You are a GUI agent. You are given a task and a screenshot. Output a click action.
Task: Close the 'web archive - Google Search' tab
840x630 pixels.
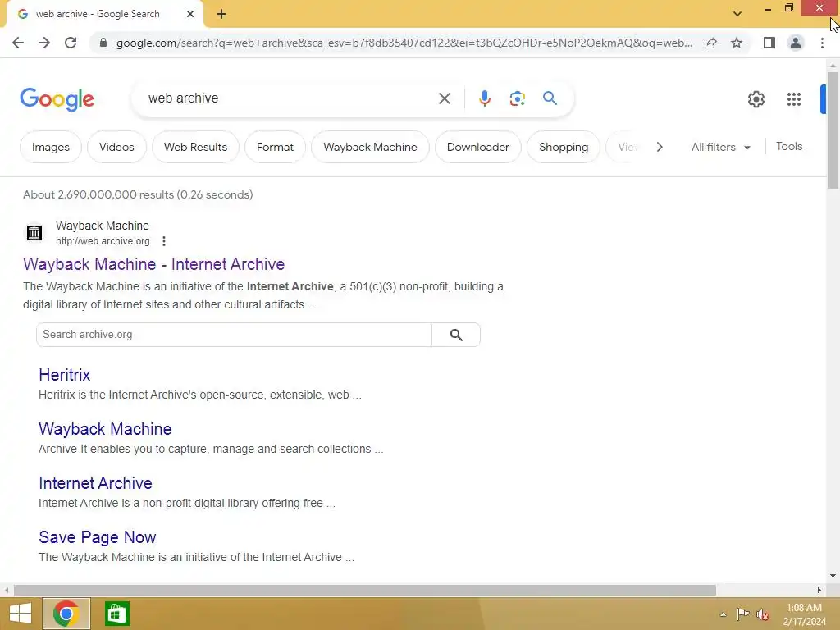click(190, 14)
